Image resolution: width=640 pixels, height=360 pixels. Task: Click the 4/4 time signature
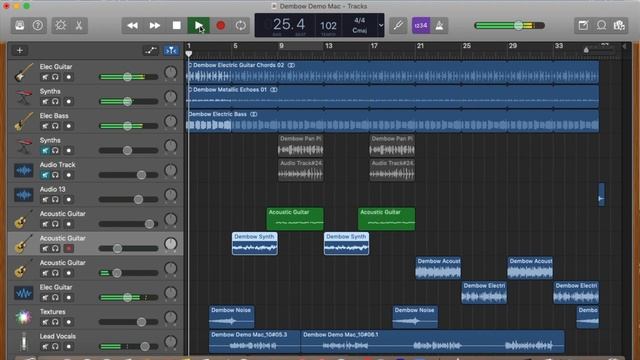[x=360, y=20]
